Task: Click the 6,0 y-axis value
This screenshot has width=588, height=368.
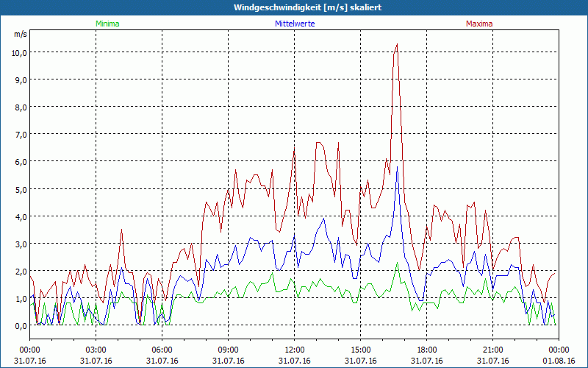Action: tap(21, 162)
